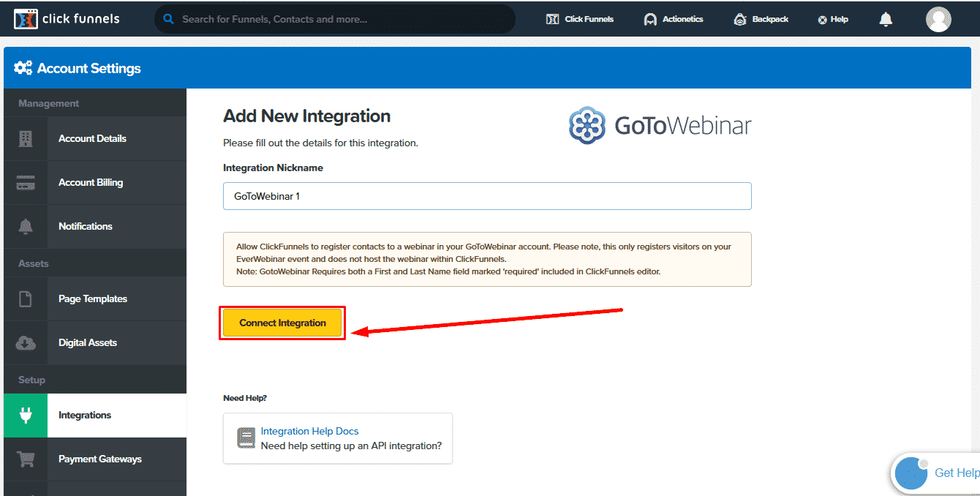The width and height of the screenshot is (980, 496).
Task: Click the Payment Gateways cart icon
Action: 26,459
